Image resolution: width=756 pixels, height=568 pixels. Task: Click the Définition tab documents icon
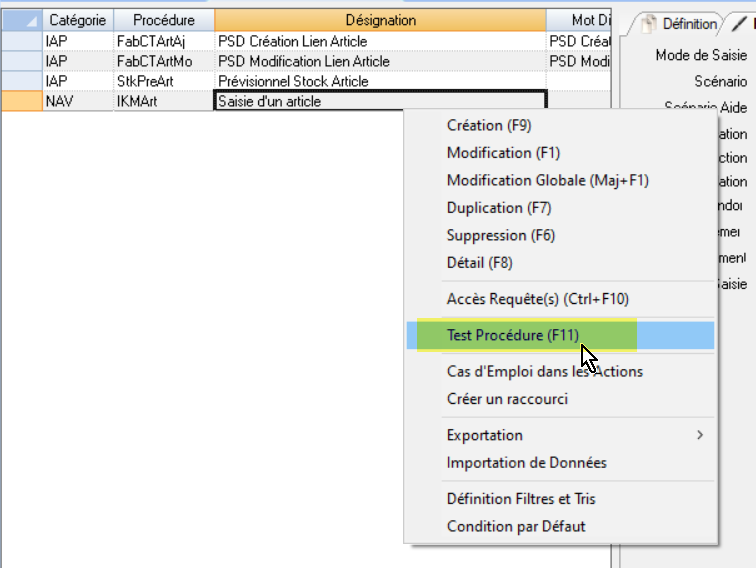[x=647, y=24]
